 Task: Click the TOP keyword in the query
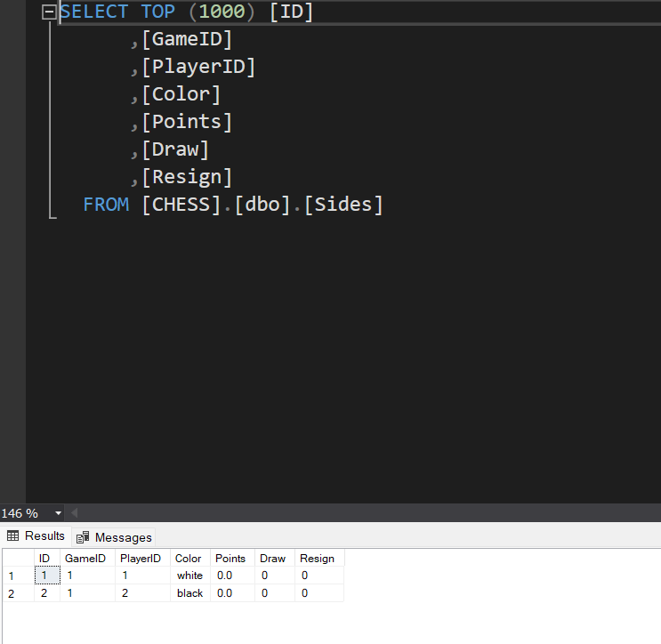click(158, 12)
